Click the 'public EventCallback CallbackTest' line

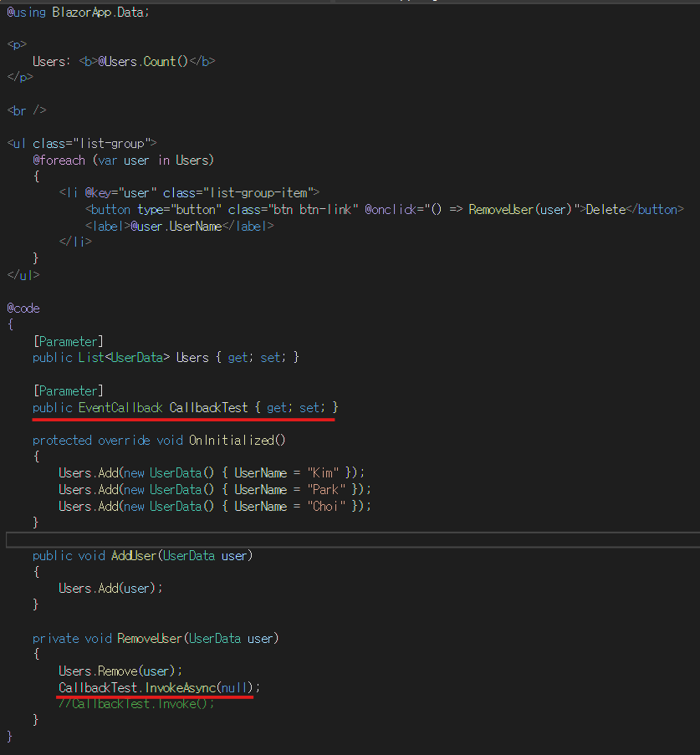[x=186, y=407]
